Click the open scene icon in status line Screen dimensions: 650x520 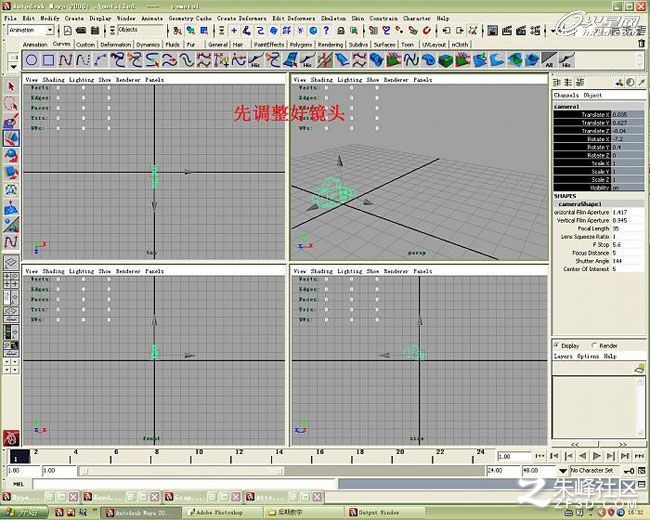coord(81,30)
